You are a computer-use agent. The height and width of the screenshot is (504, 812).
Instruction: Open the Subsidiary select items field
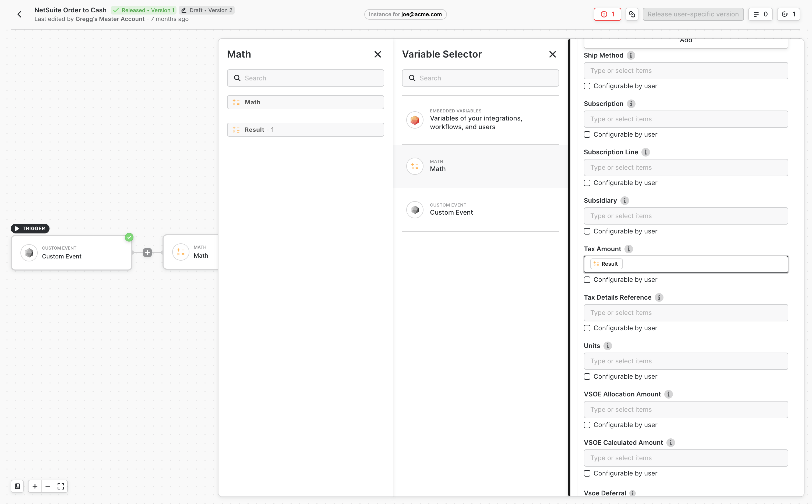(x=686, y=216)
